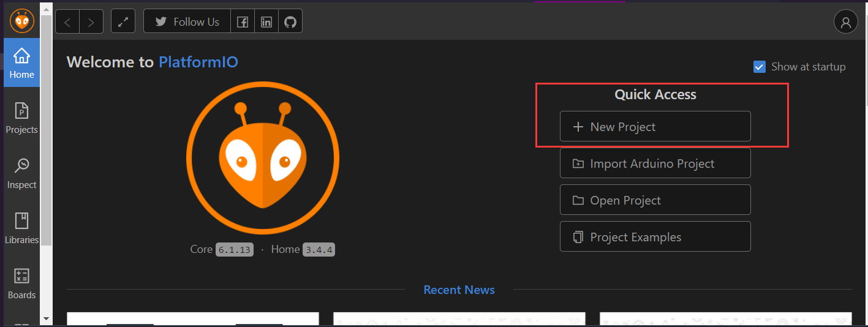868x327 pixels.
Task: Click the Quick Access heading
Action: click(655, 94)
